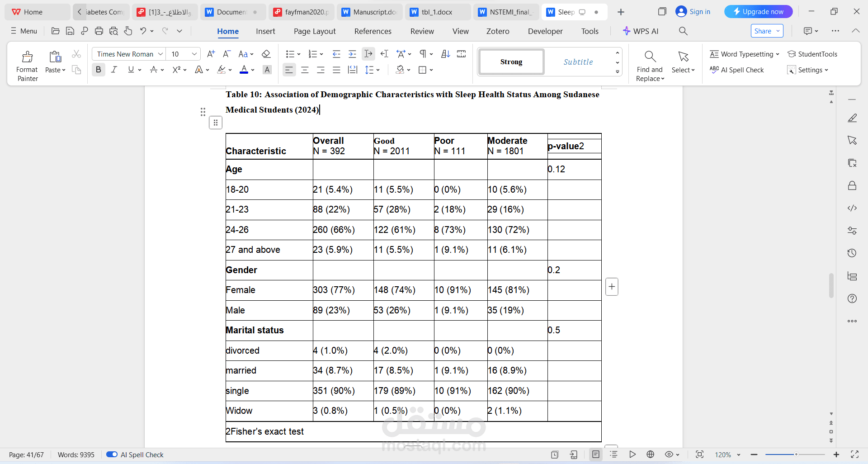Open the Settings dropdown

click(x=808, y=70)
